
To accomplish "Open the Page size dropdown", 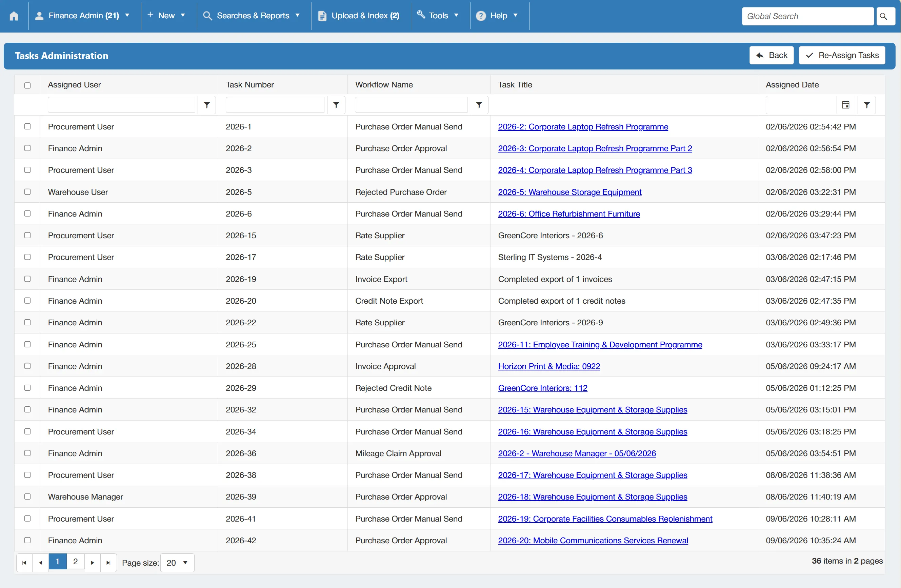I will pyautogui.click(x=177, y=563).
